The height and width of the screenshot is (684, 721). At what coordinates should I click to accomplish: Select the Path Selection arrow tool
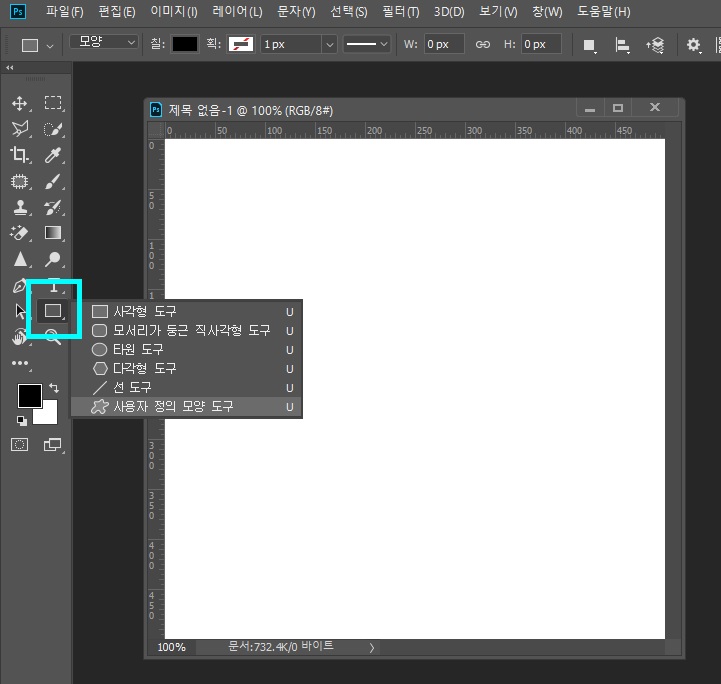[x=19, y=311]
